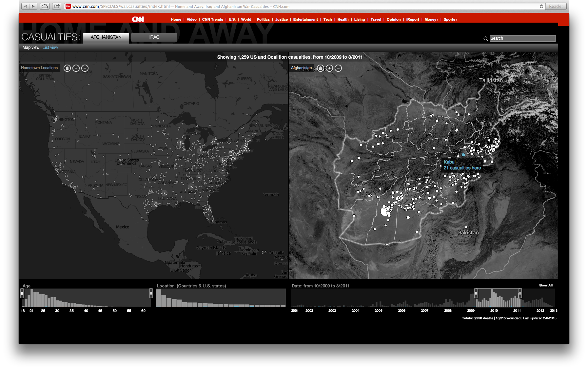Viewport: 588px width, 370px height.
Task: Zoom in on the Afghanistan map
Action: click(x=329, y=68)
